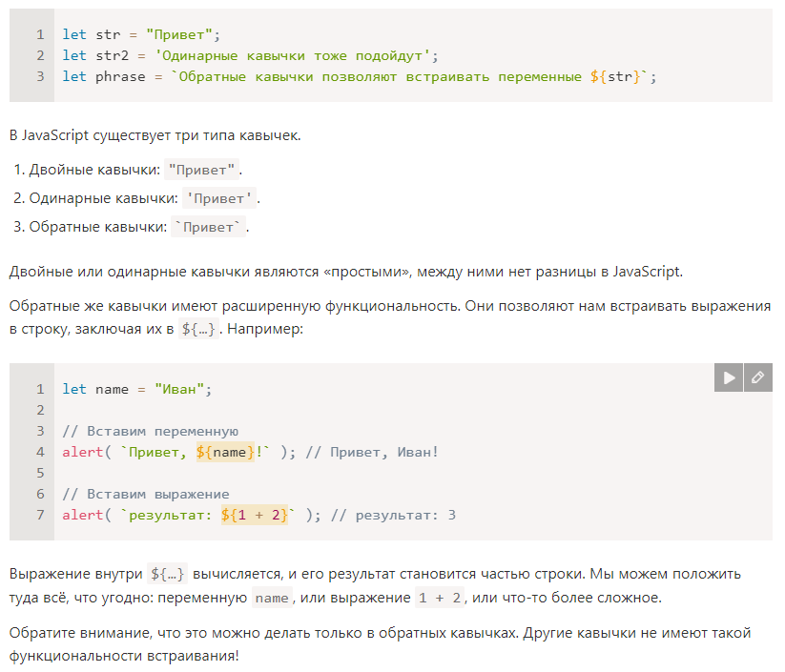The height and width of the screenshot is (672, 785).
Task: Click comment '// Вставим выражение'
Action: (x=146, y=495)
